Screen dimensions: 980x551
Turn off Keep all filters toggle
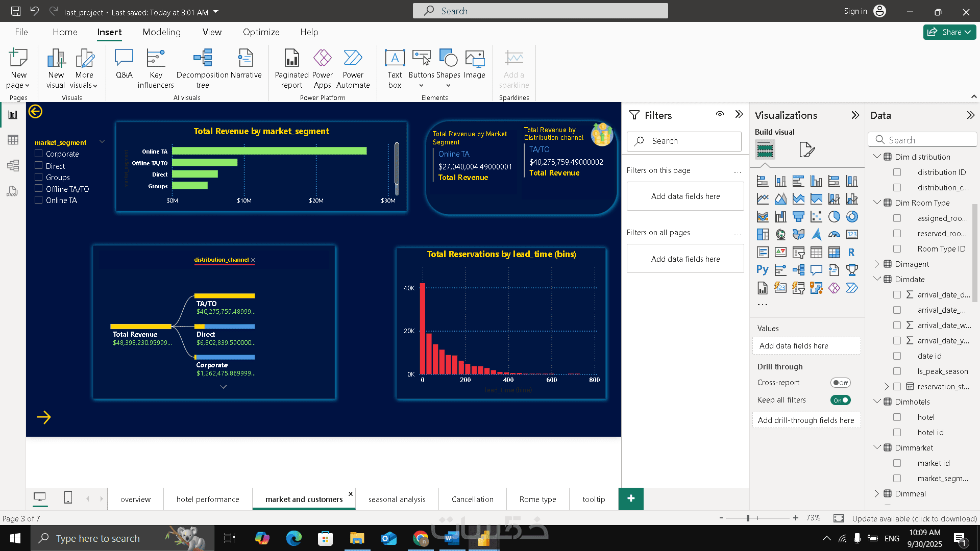(840, 400)
